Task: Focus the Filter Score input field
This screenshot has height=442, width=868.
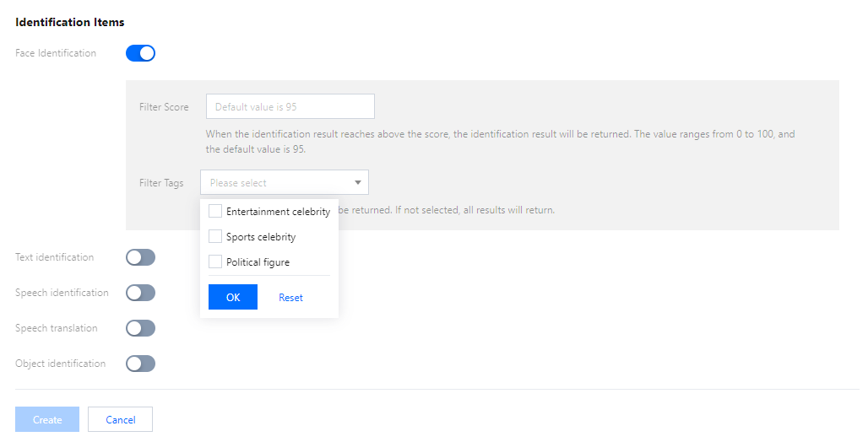Action: click(x=290, y=107)
